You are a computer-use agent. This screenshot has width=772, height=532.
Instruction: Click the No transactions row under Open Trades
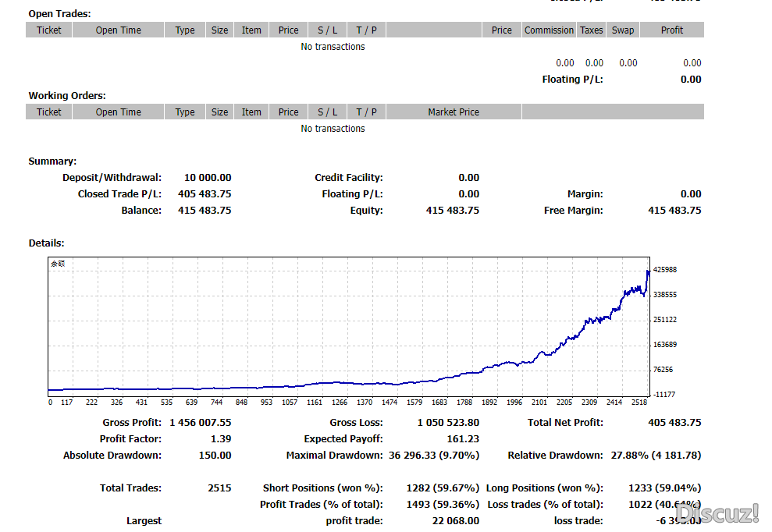point(333,47)
